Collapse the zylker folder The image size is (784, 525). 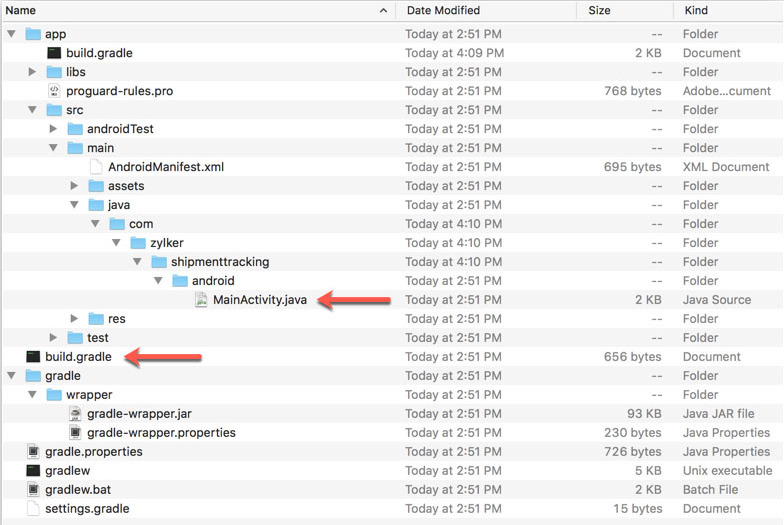click(x=116, y=243)
